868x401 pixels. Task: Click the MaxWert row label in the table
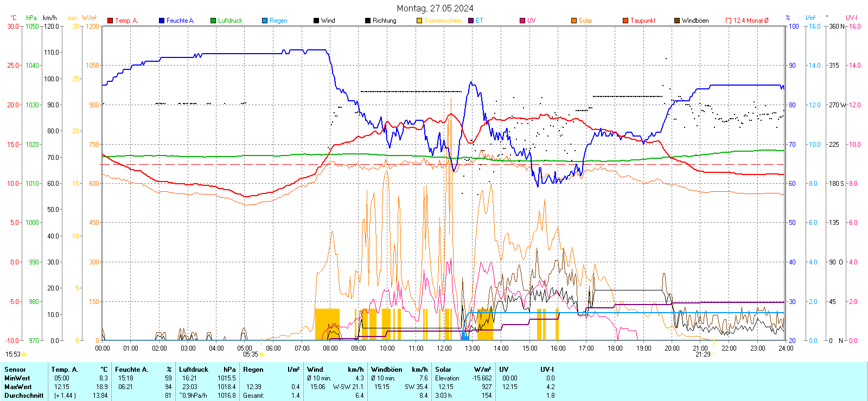click(18, 387)
